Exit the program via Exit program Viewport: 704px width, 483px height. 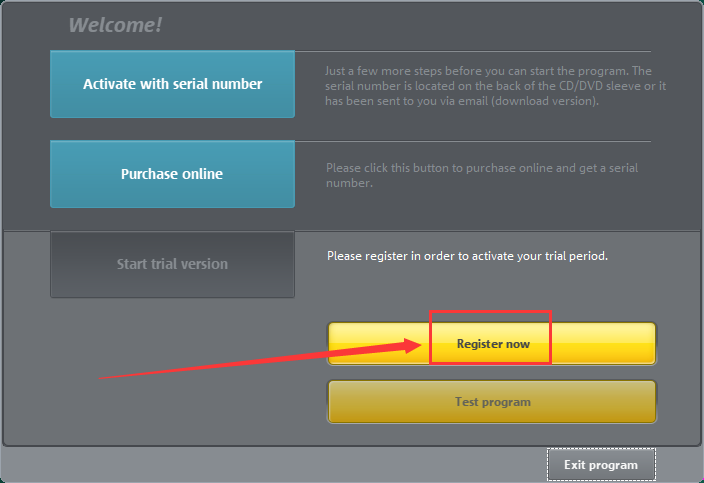(x=600, y=465)
